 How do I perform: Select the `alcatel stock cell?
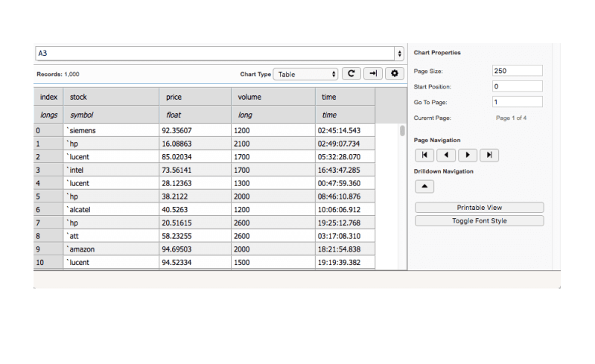(x=111, y=210)
